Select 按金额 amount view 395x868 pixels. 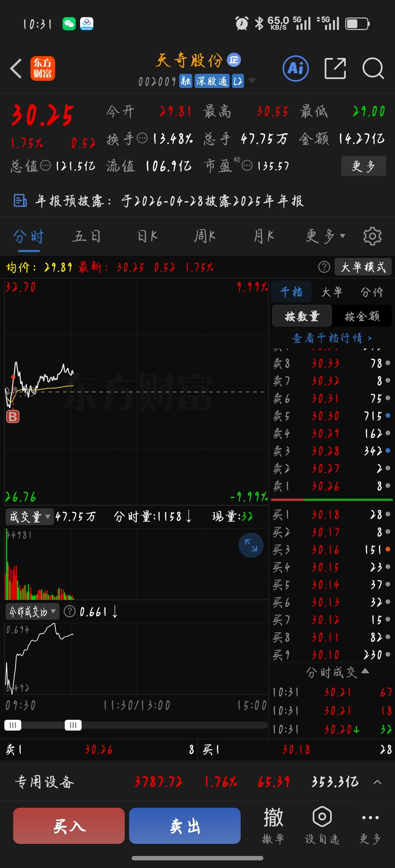pyautogui.click(x=362, y=316)
